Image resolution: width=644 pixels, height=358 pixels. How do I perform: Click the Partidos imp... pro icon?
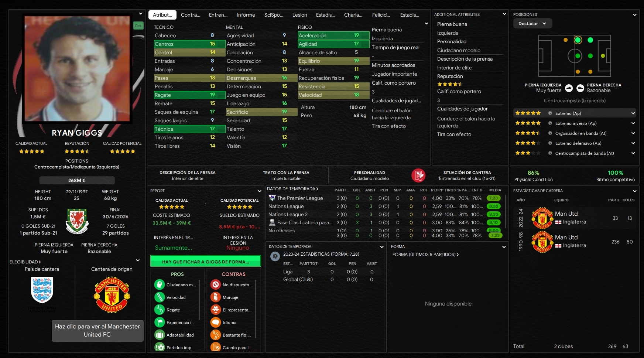(160, 347)
